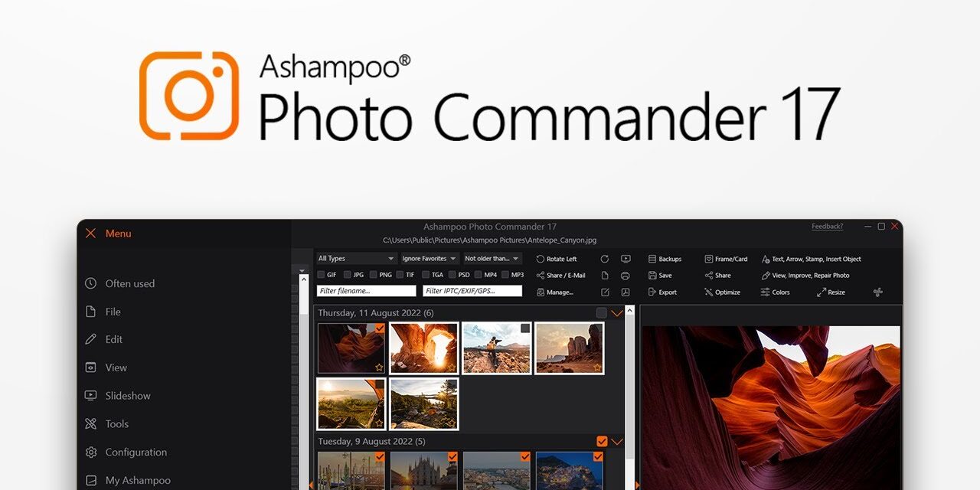Open the Slideshow menu item
The width and height of the screenshot is (980, 490).
tap(128, 396)
